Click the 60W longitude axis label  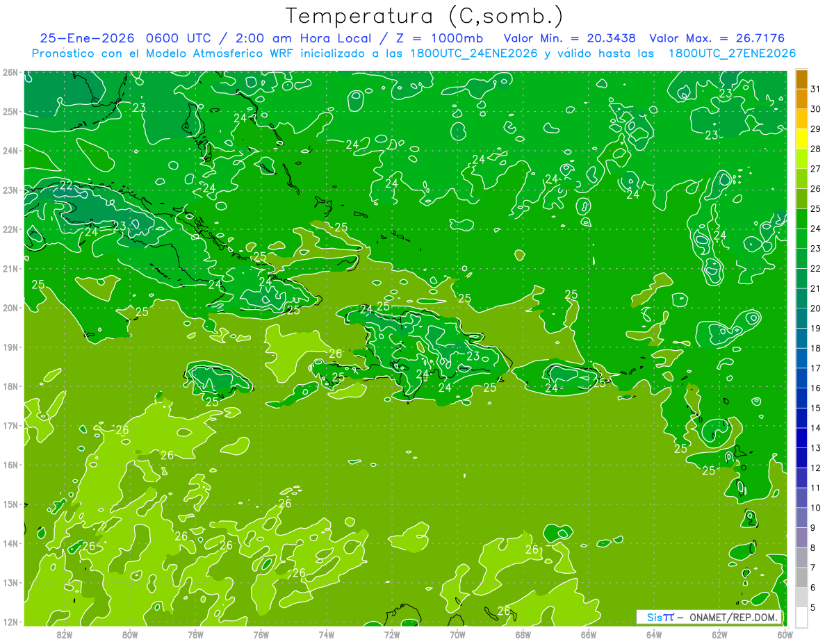tap(785, 634)
